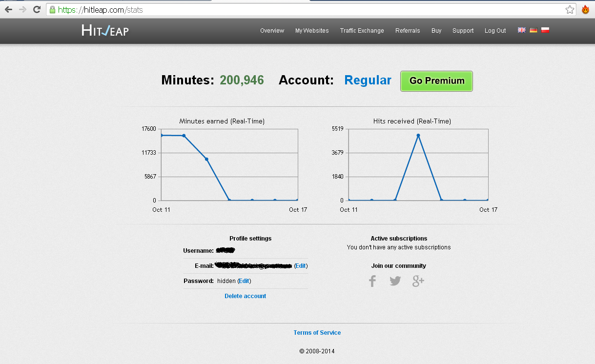This screenshot has width=595, height=364.
Task: Click the Hits received (Real-Time) chart title
Action: coord(412,121)
